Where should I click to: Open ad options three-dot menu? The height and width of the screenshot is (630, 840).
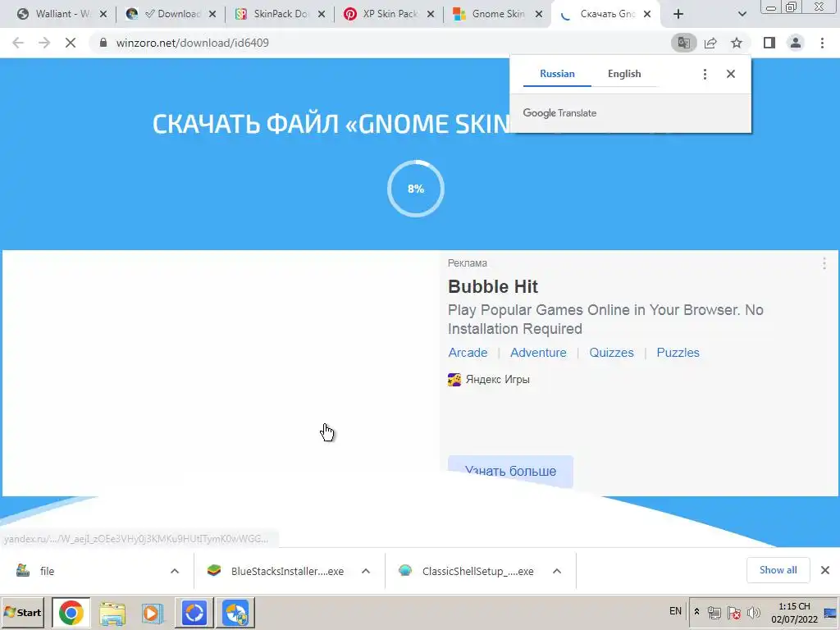coord(824,263)
